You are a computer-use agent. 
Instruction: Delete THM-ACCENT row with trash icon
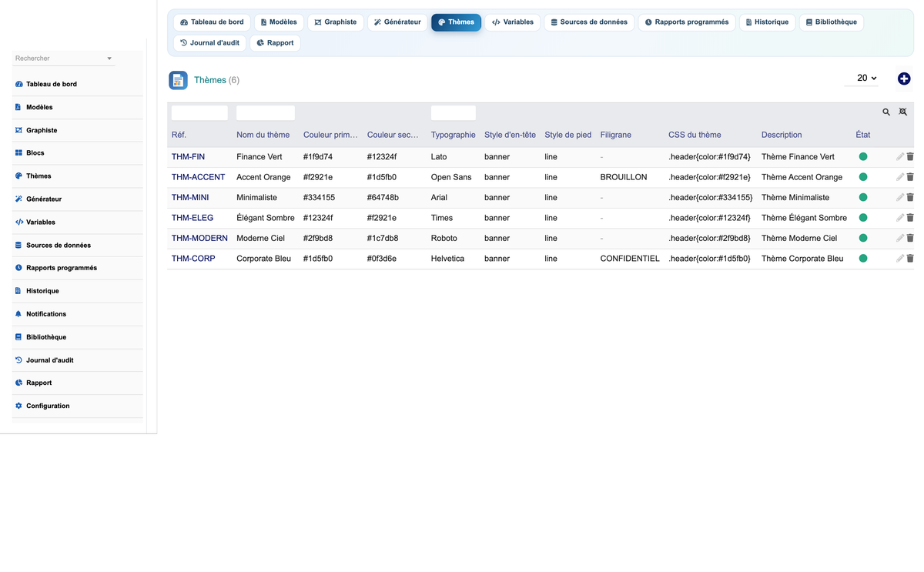[x=910, y=177]
